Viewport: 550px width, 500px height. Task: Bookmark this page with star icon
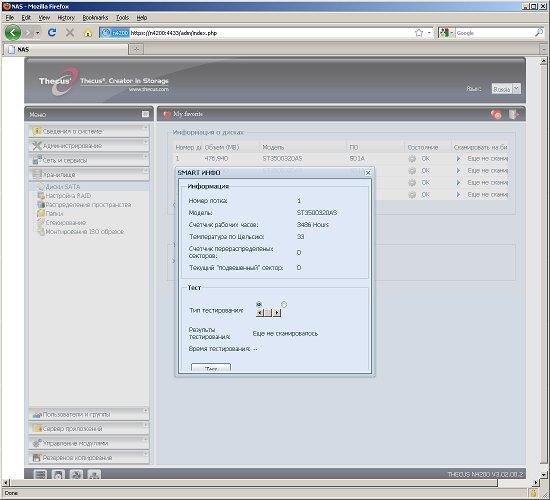click(419, 33)
